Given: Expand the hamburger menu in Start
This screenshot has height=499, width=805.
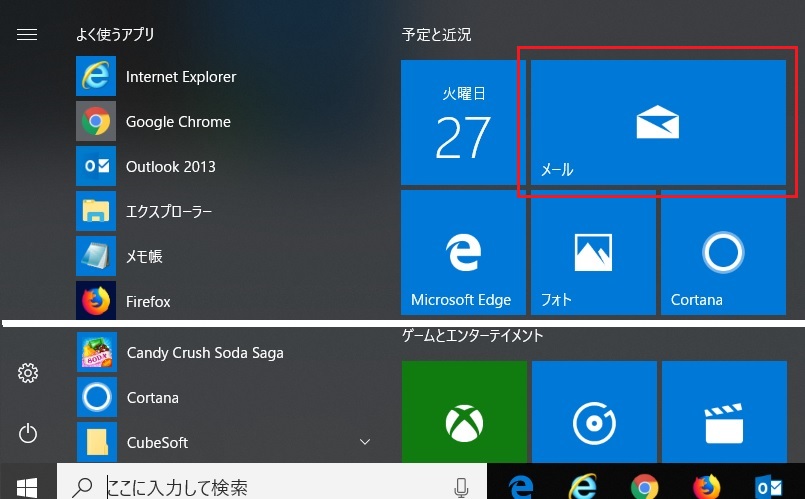Looking at the screenshot, I should [x=27, y=34].
